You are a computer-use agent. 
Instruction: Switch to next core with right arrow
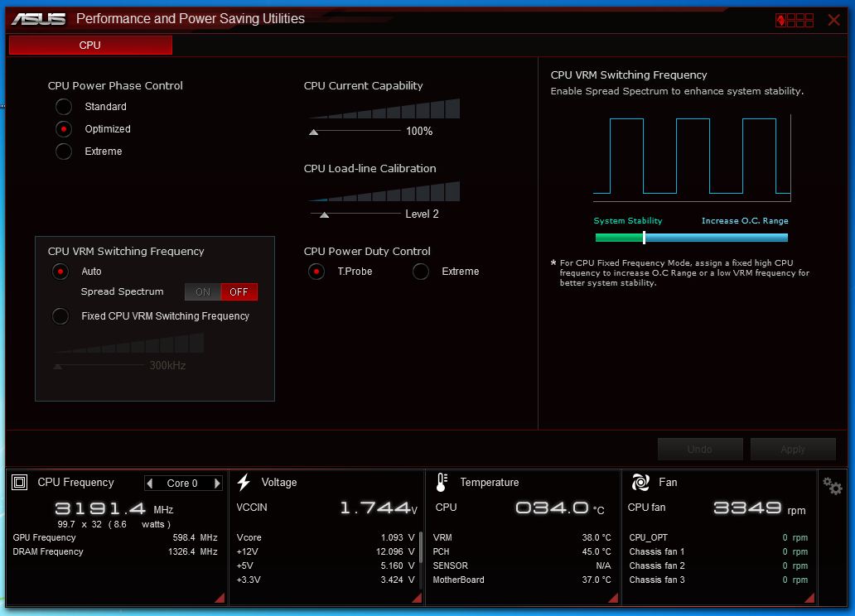click(x=217, y=483)
